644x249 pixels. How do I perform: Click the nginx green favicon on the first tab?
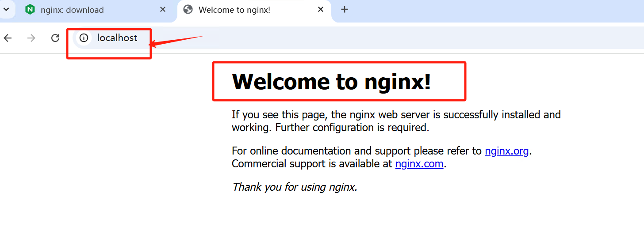[x=30, y=10]
